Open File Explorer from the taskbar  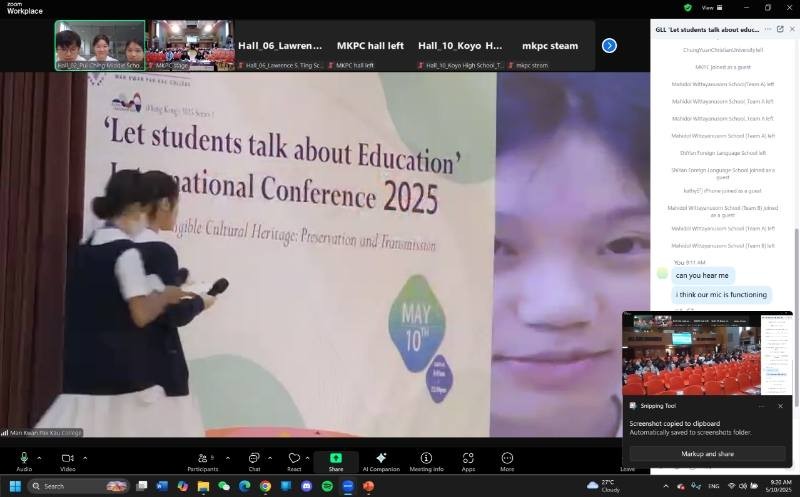(x=204, y=486)
